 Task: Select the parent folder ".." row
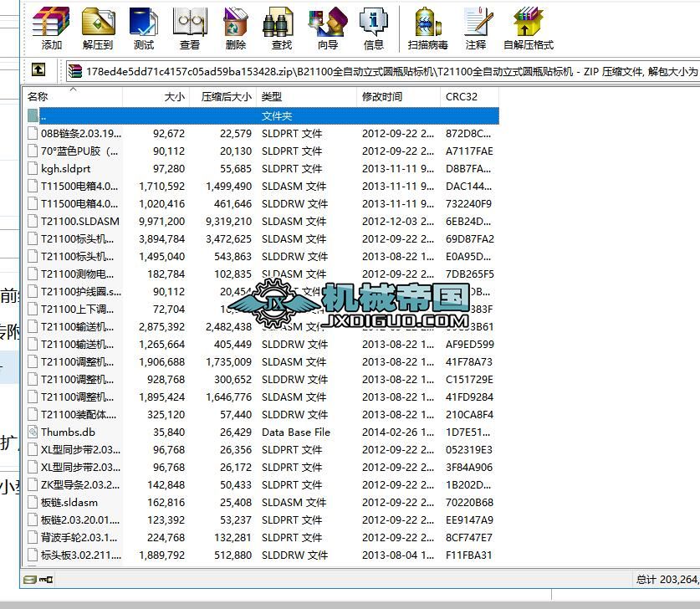click(263, 116)
